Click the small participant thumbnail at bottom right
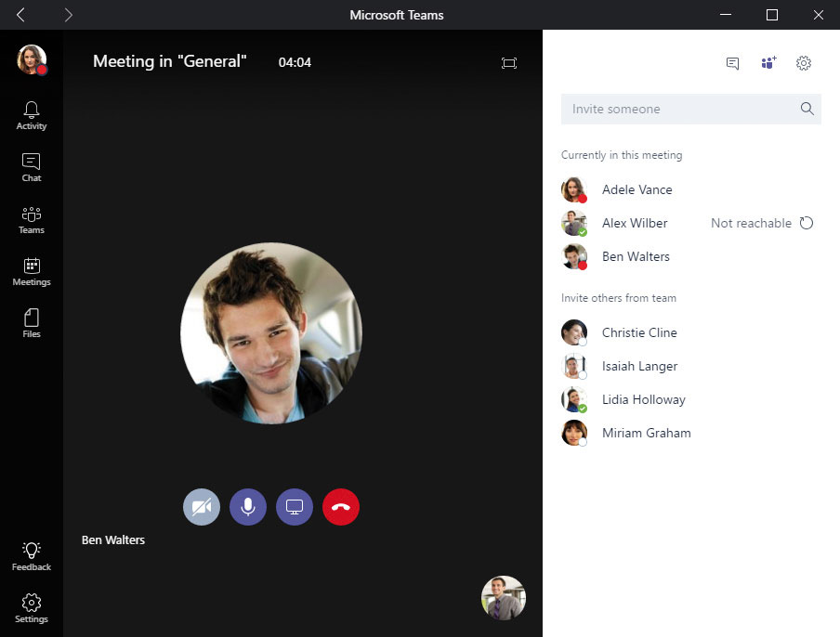This screenshot has width=840, height=637. [x=504, y=597]
